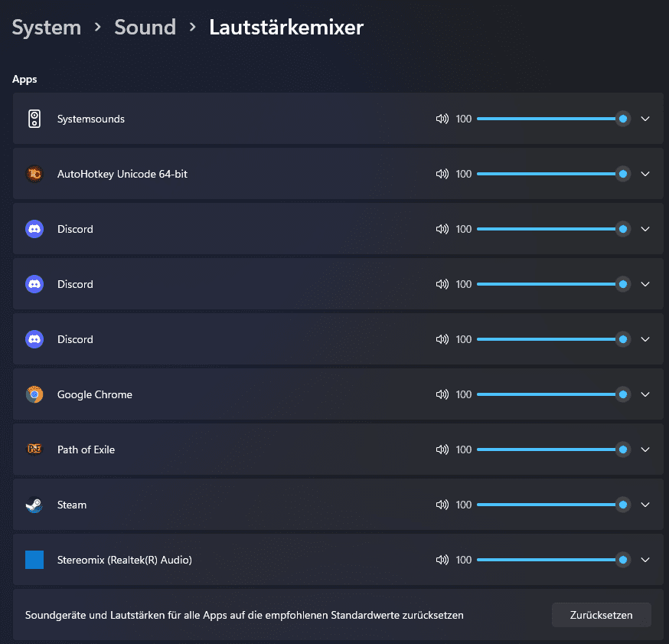Viewport: 669px width, 644px height.
Task: Click the Systemsounds speaker device icon
Action: click(34, 119)
